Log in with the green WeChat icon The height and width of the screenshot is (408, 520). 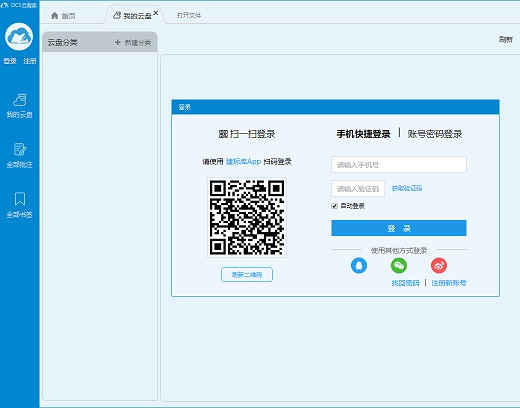click(x=399, y=266)
